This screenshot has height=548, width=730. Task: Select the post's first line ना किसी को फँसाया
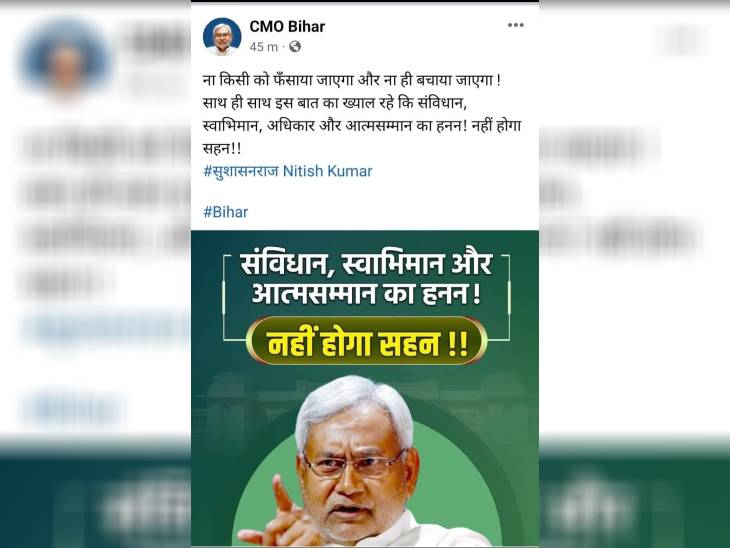[352, 81]
